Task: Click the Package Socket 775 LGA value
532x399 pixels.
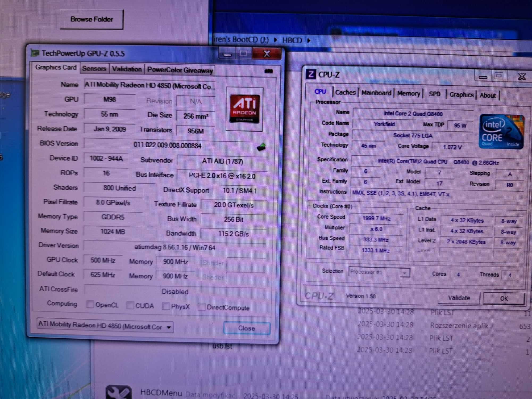Action: (413, 135)
